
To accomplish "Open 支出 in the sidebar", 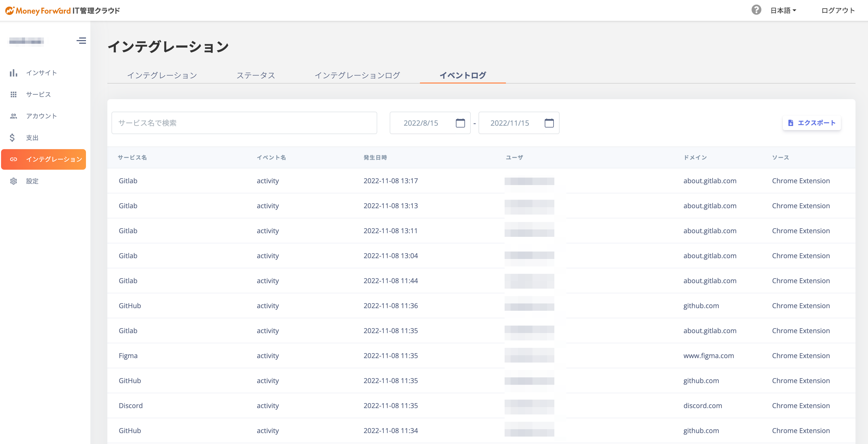I will coord(32,138).
